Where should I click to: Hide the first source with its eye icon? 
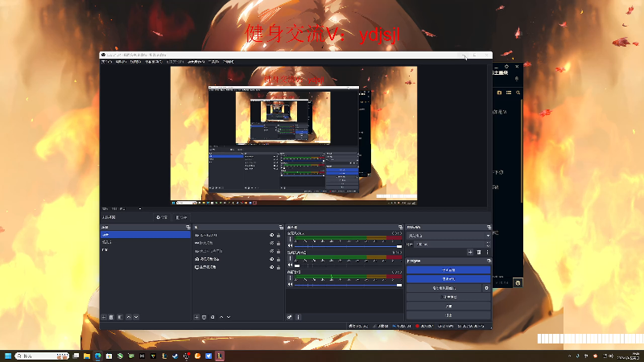coord(271,236)
